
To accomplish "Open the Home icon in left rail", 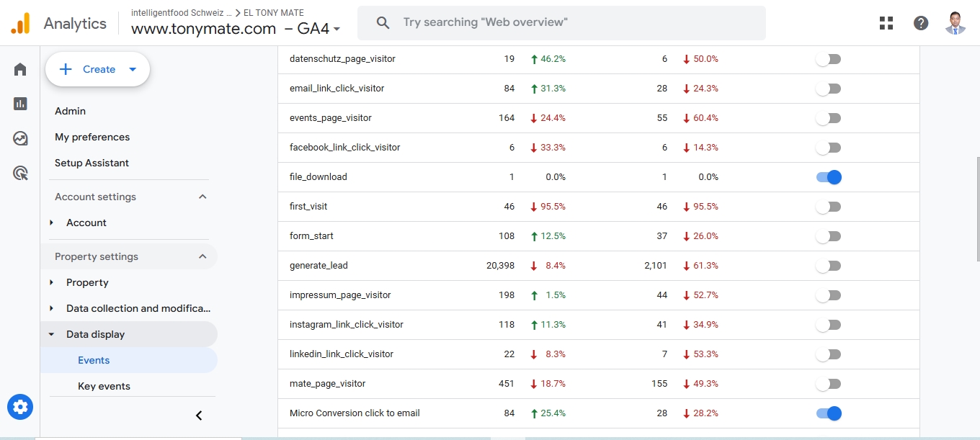I will (20, 69).
